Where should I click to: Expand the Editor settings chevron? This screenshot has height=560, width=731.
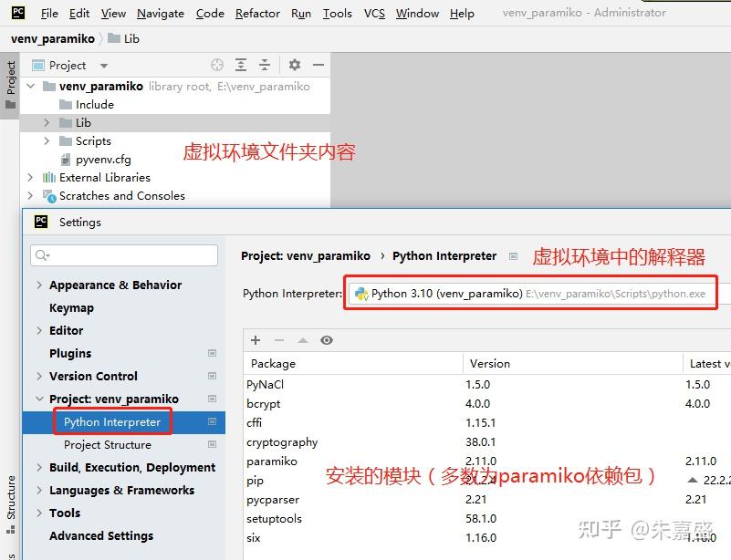pyautogui.click(x=39, y=330)
